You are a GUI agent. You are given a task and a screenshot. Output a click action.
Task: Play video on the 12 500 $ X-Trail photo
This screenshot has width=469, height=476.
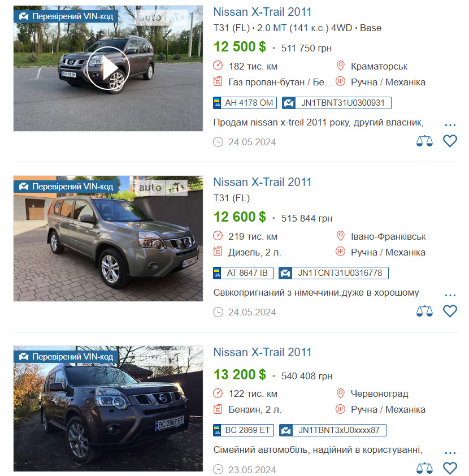(108, 68)
